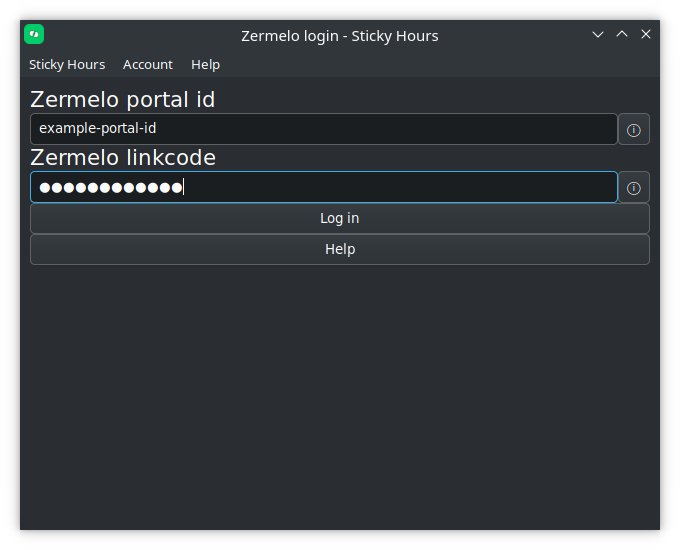Show info for Zermelo linkcode
This screenshot has width=680, height=550.
pyautogui.click(x=634, y=187)
